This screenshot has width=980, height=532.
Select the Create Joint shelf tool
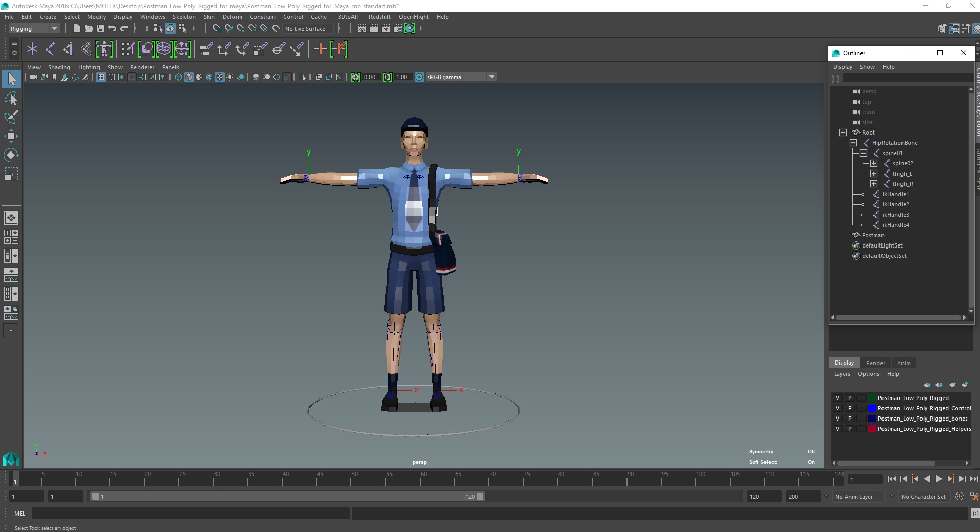[50, 49]
